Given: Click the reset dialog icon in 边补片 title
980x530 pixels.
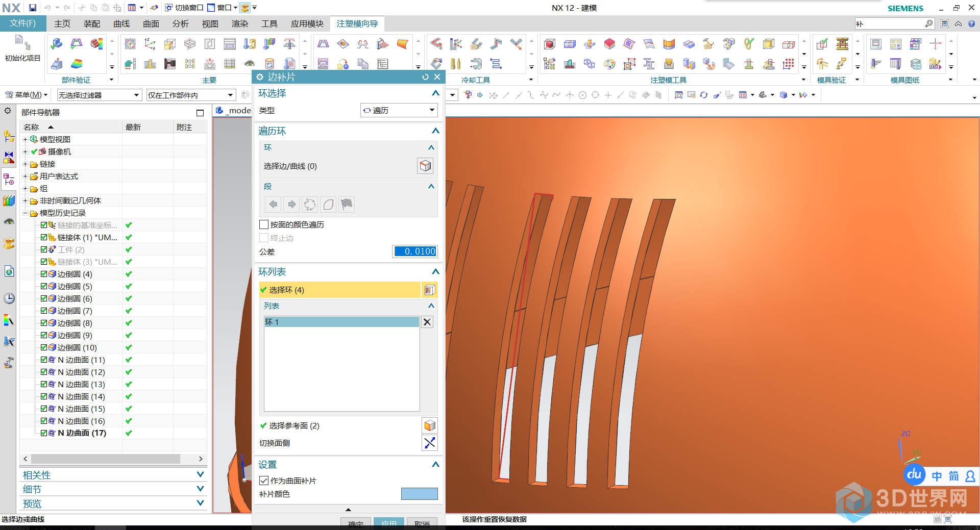Looking at the screenshot, I should pyautogui.click(x=425, y=77).
